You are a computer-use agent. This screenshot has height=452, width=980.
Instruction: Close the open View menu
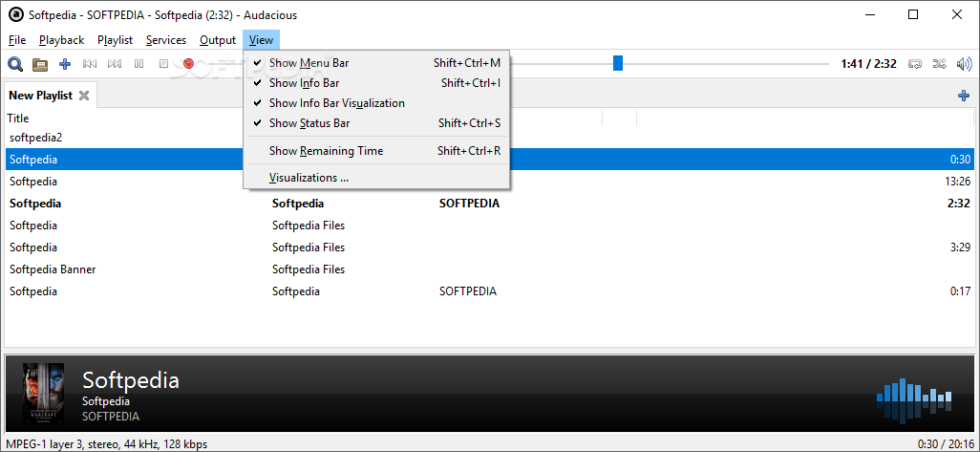[x=262, y=40]
